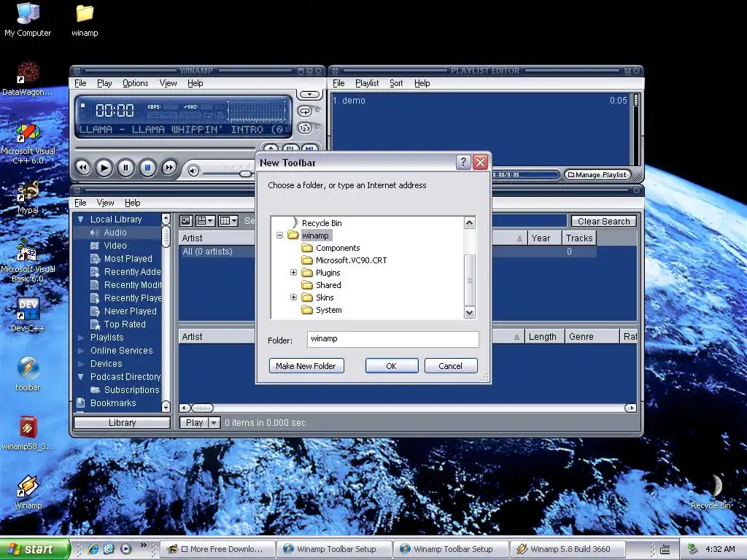Start playback with Winamp Play button
The height and width of the screenshot is (560, 747).
coord(104,168)
